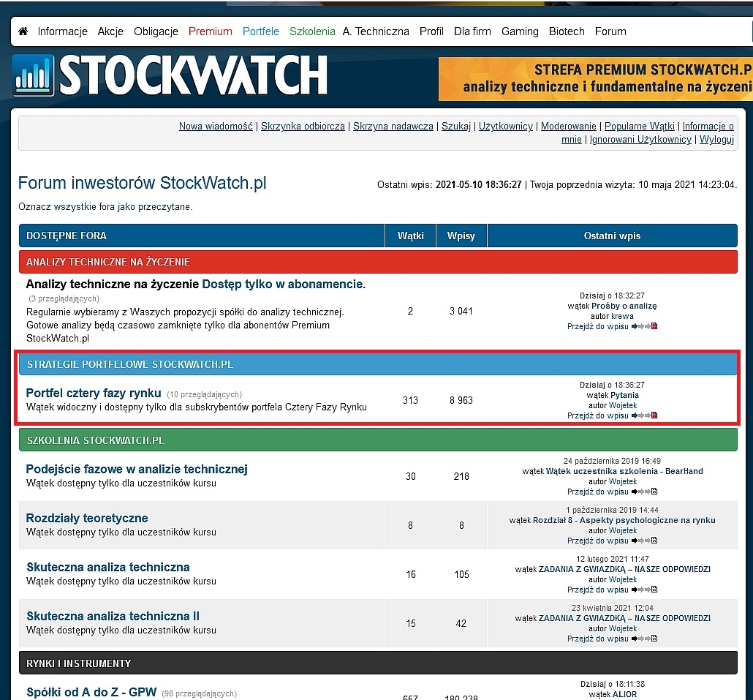Click the Szukaj link
Viewport: 753px width, 700px height.
(x=455, y=126)
